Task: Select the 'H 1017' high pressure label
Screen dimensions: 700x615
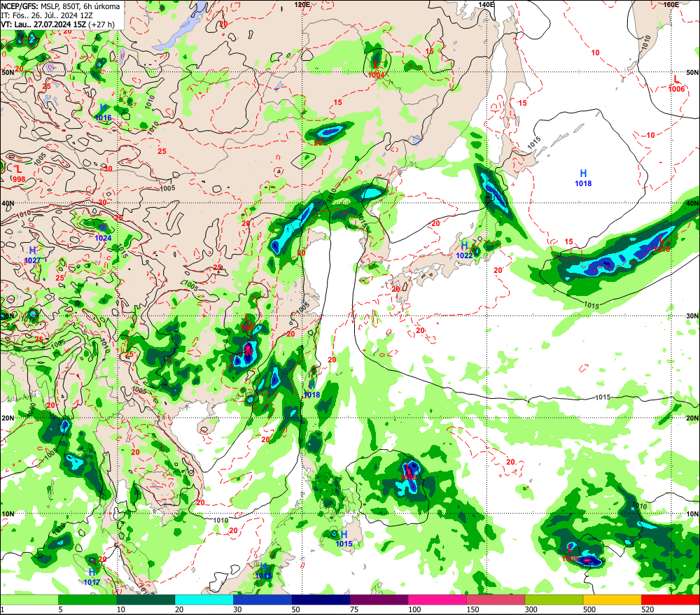Action: 92,577
